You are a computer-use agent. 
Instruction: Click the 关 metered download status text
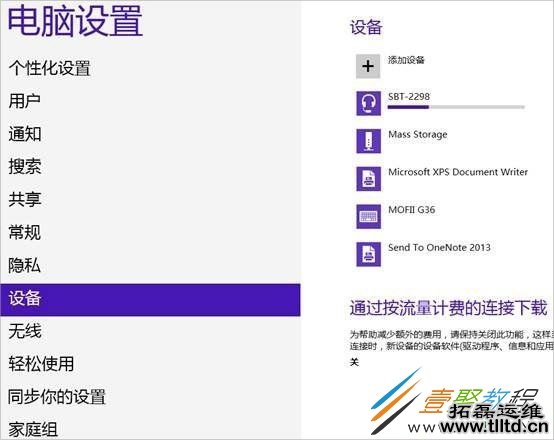point(354,362)
